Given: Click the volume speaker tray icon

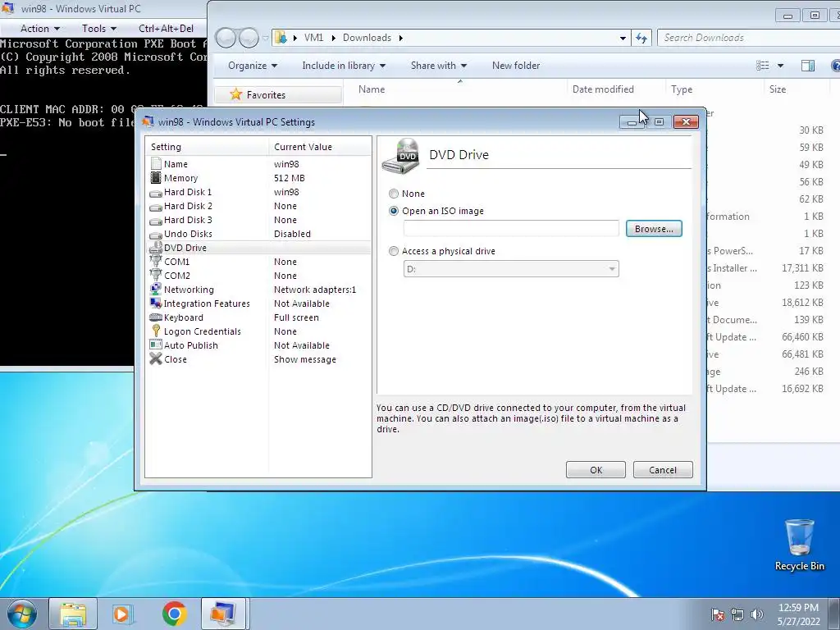Looking at the screenshot, I should [x=757, y=614].
